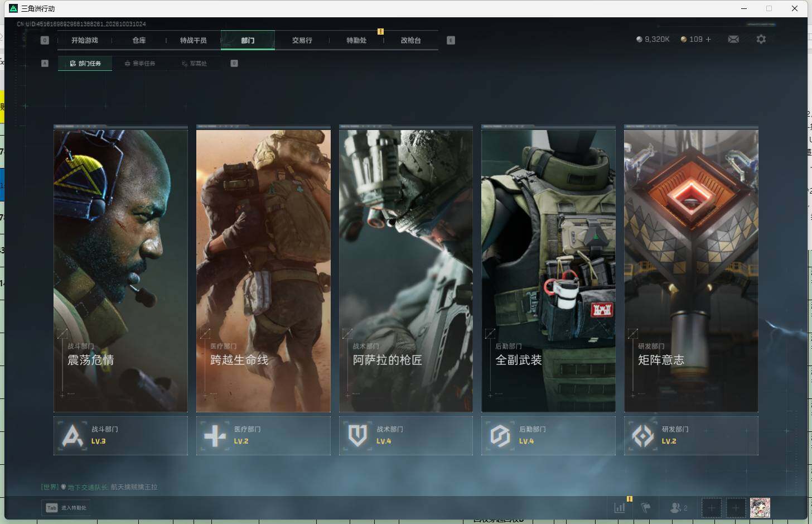Viewport: 812px width, 524px height.
Task: Click the 医疗部门 cross emblem icon
Action: point(215,435)
